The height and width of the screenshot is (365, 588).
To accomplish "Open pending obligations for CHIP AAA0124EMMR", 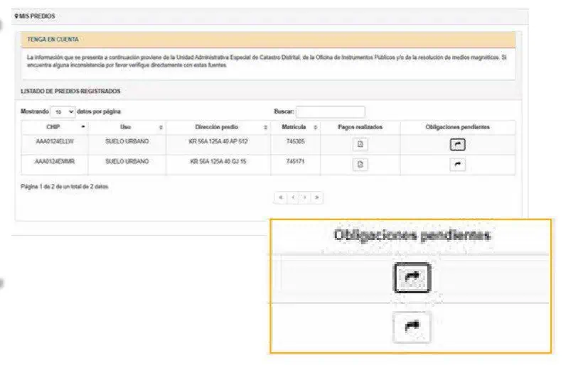I will [457, 164].
